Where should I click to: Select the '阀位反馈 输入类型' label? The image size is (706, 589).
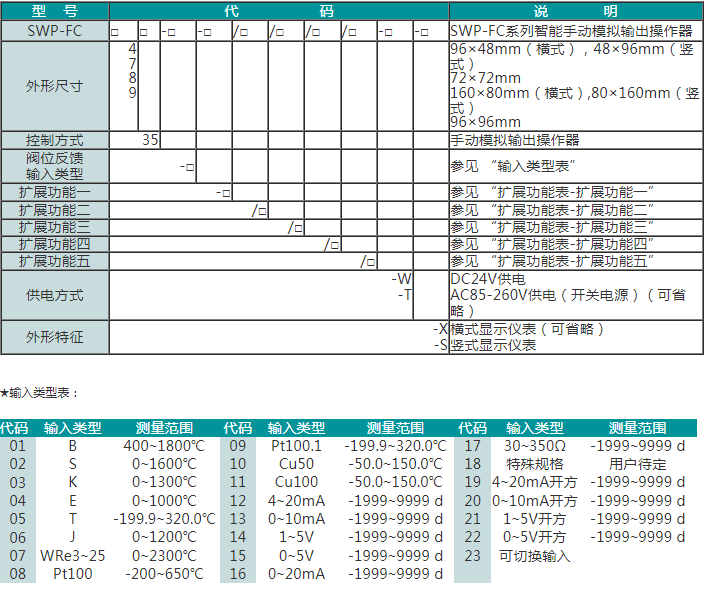coord(54,166)
